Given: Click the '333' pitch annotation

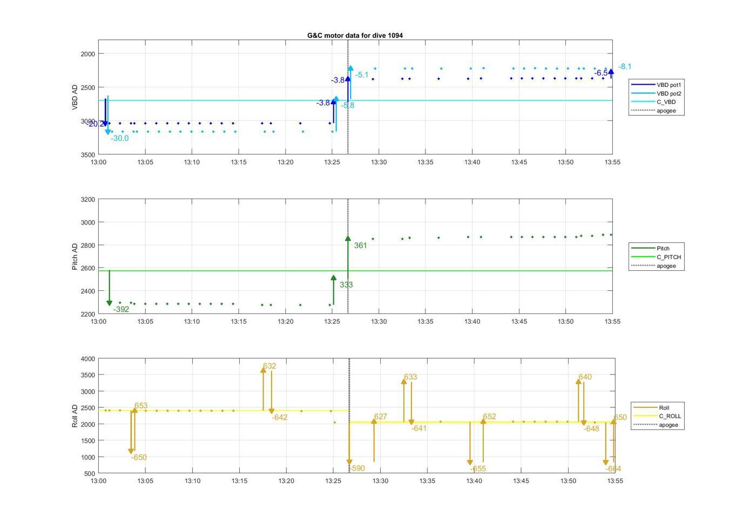Looking at the screenshot, I should click(346, 285).
